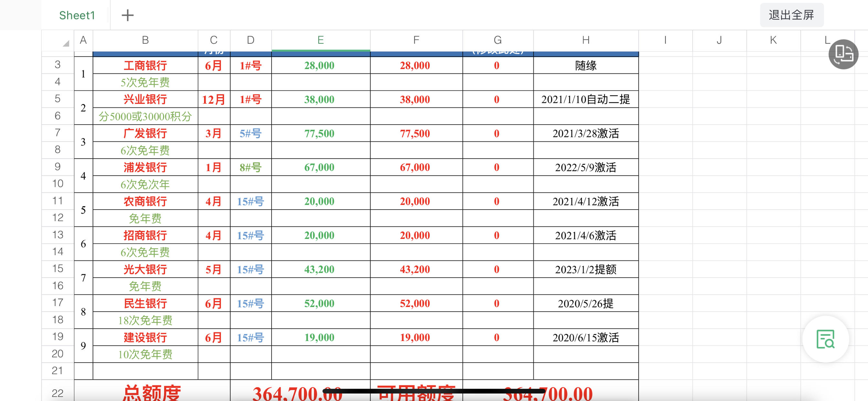Select row 11 header
Image resolution: width=868 pixels, height=401 pixels.
point(57,201)
